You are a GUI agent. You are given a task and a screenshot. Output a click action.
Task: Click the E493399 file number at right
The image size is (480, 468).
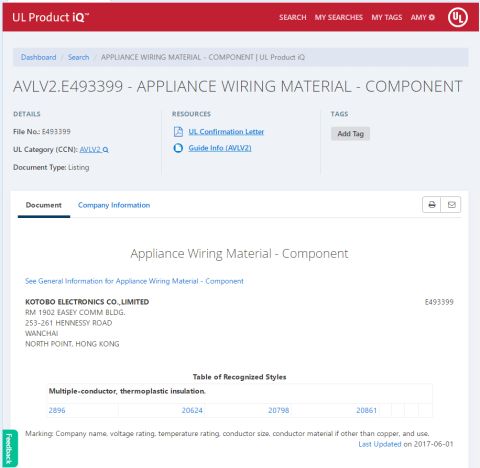[439, 302]
